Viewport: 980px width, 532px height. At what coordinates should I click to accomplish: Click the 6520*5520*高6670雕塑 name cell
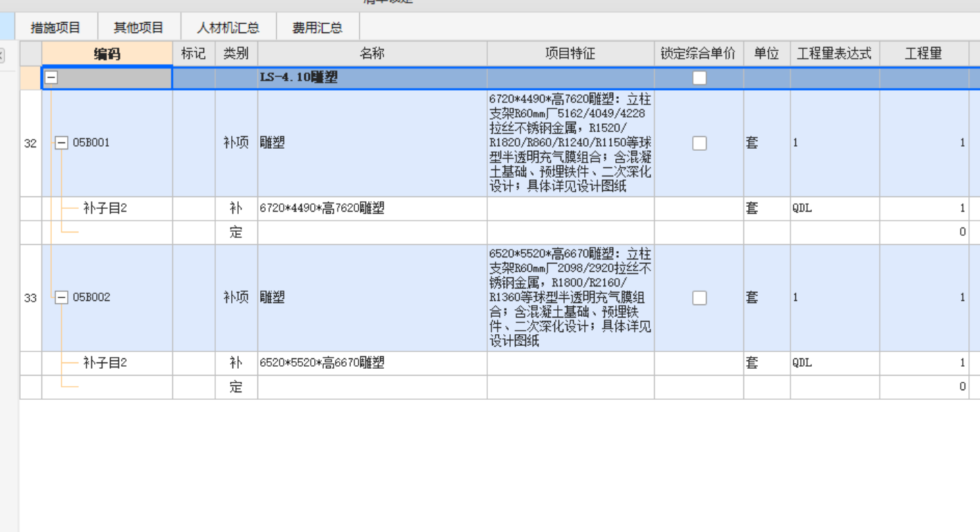click(372, 363)
